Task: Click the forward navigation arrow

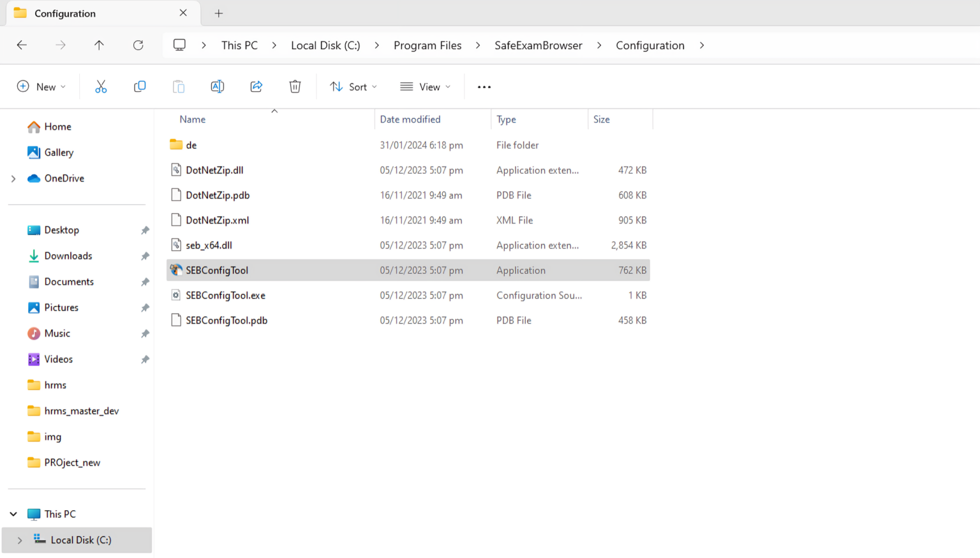Action: 61,45
